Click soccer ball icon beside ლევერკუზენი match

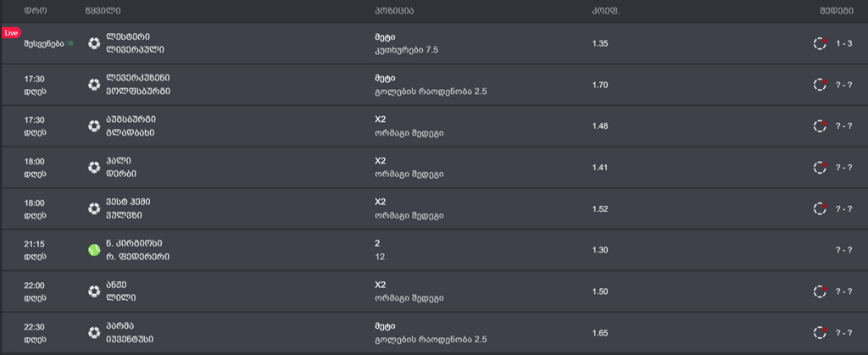click(x=94, y=85)
